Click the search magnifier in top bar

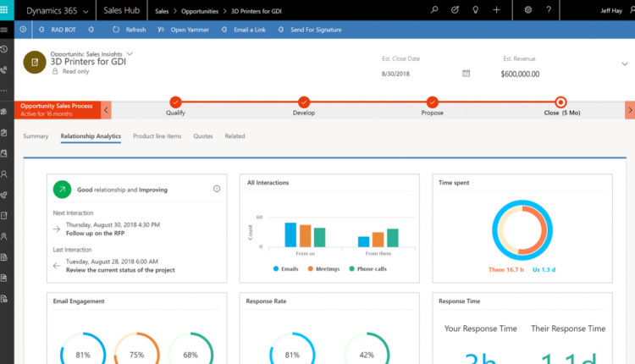pyautogui.click(x=434, y=10)
